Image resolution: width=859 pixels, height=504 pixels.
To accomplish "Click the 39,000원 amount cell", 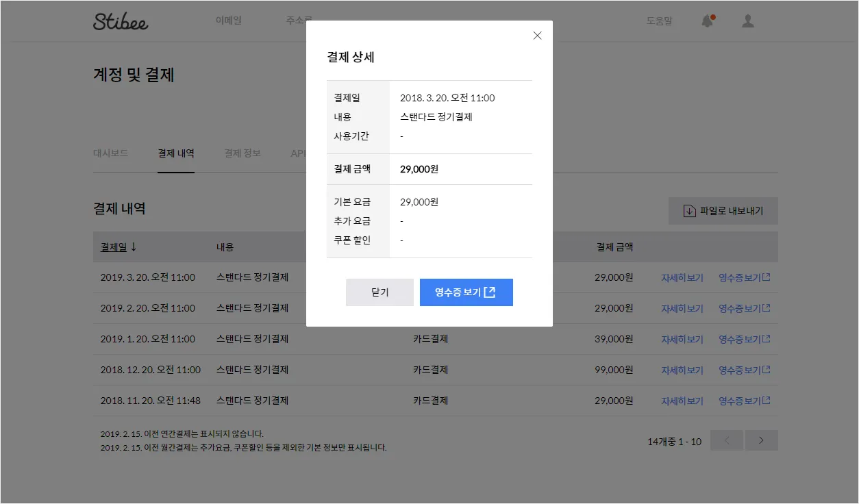I will coord(614,339).
